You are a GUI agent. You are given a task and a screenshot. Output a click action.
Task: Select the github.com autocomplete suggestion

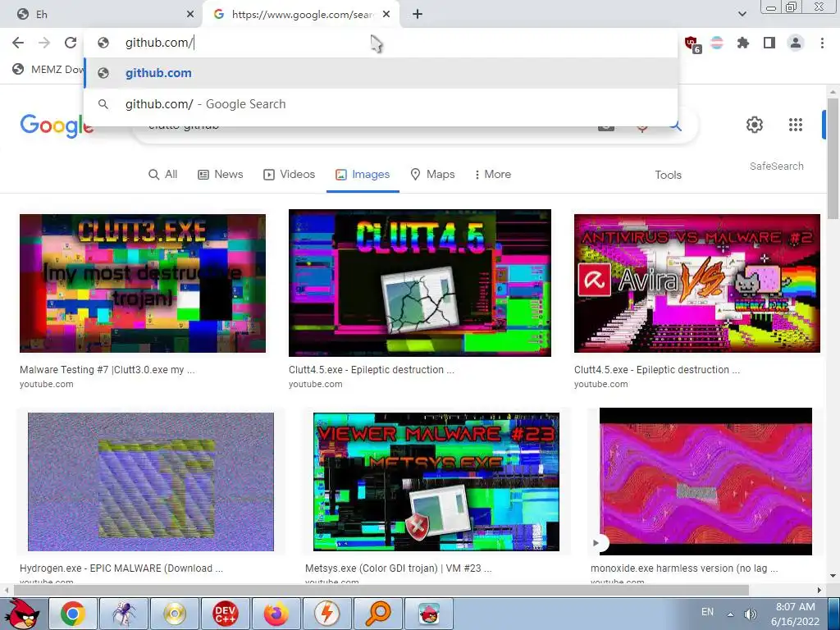(x=381, y=73)
